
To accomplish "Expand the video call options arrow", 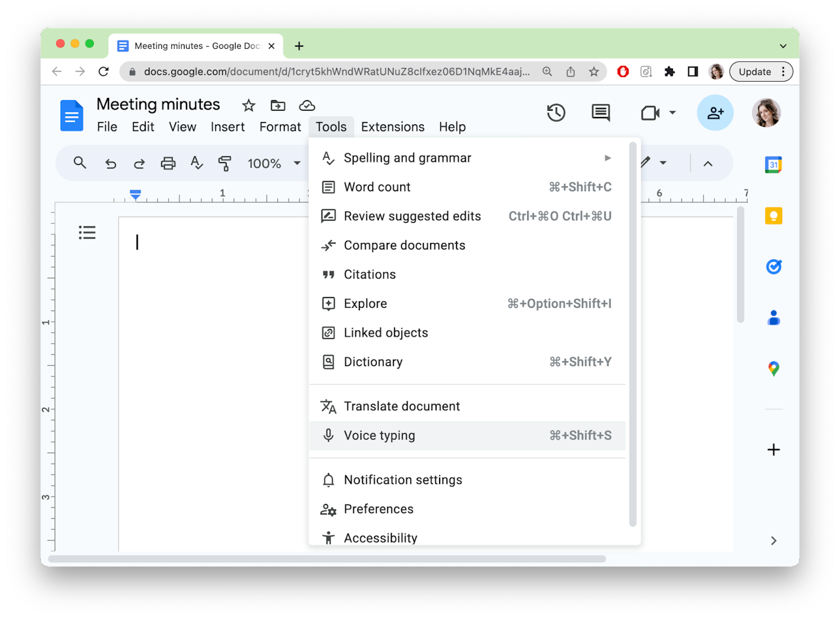I will pos(672,113).
